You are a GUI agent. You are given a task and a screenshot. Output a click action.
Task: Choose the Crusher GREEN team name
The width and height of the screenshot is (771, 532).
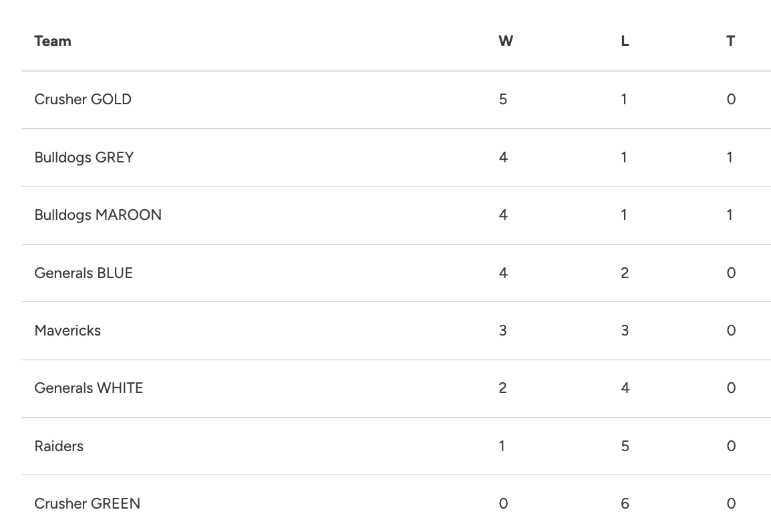click(88, 504)
